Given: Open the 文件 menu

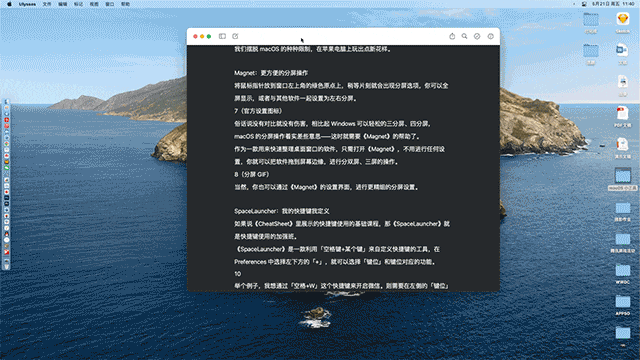Looking at the screenshot, I should 47,4.
